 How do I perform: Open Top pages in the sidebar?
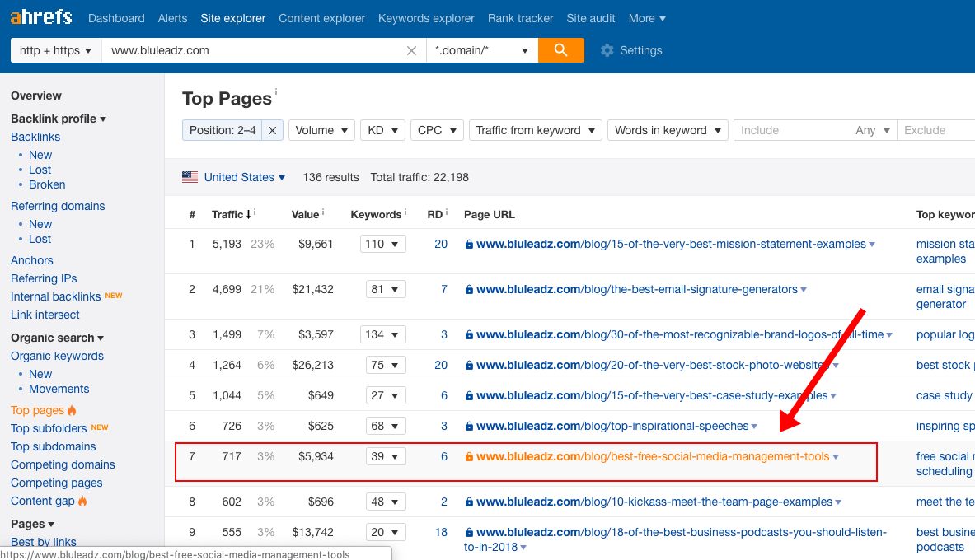[37, 410]
